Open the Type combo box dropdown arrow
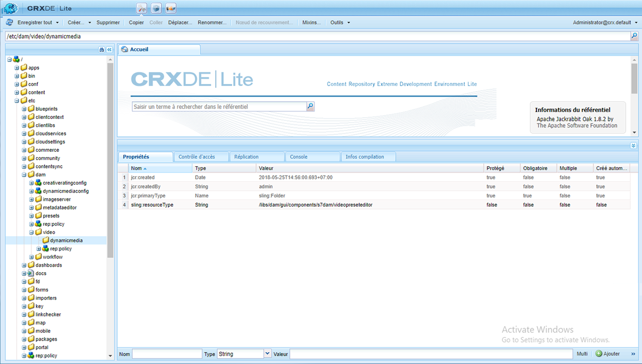 pyautogui.click(x=267, y=354)
